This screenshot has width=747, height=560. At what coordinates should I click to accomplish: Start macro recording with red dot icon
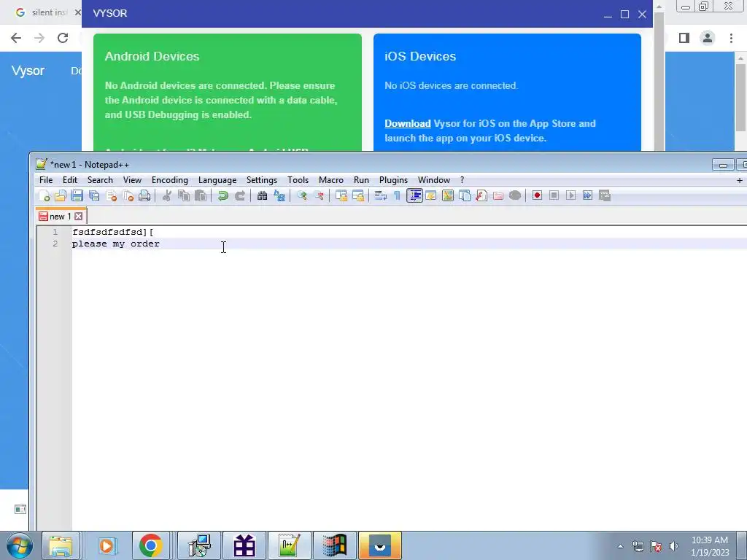click(x=537, y=195)
